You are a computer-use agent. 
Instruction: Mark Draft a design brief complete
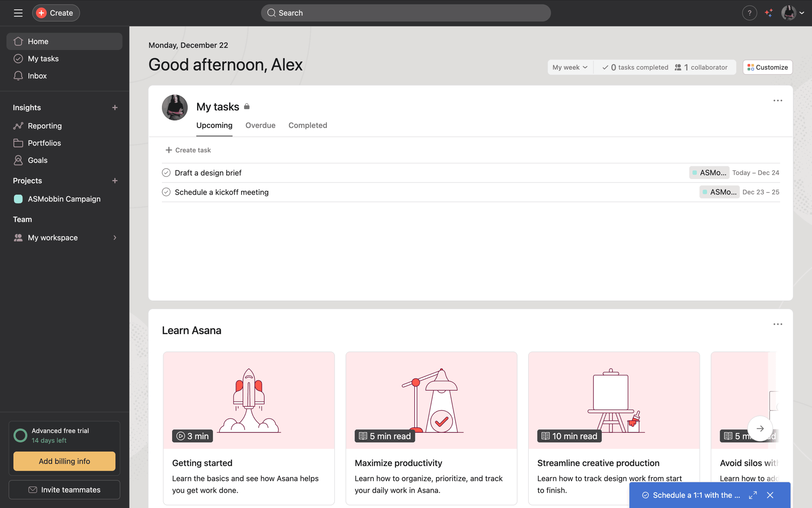point(166,173)
